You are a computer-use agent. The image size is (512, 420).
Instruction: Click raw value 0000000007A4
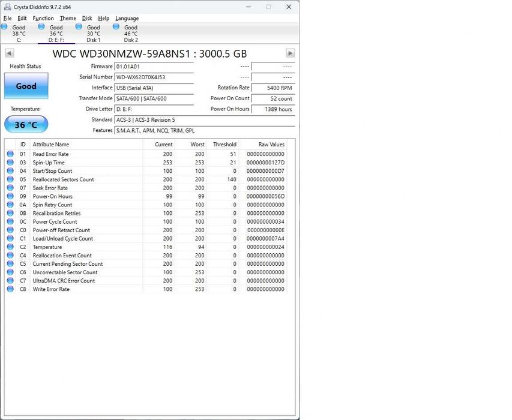[265, 239]
